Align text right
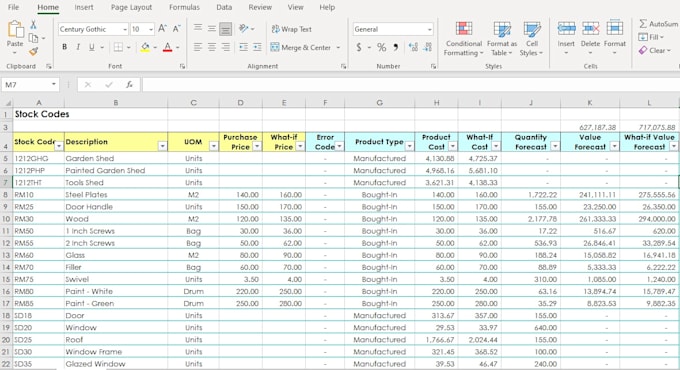680x370 pixels. click(x=226, y=47)
